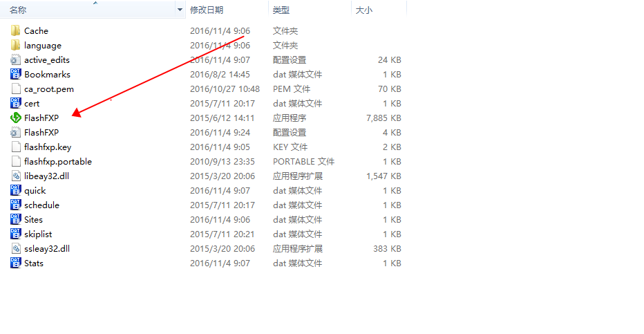Click the 应用程序 type cell

[x=290, y=118]
